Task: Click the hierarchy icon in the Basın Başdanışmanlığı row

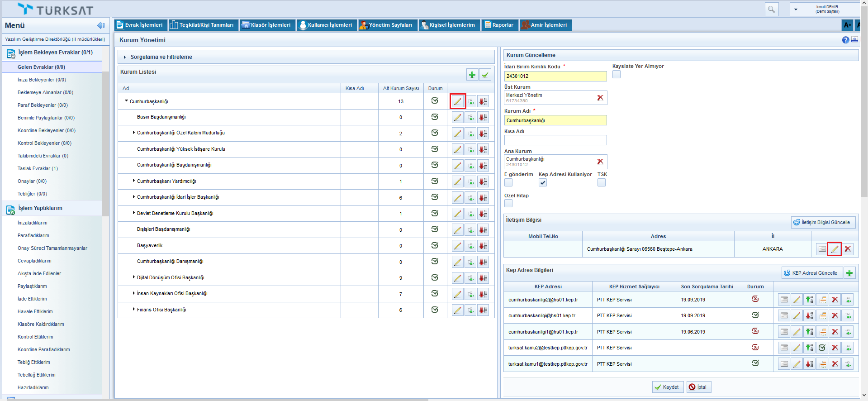Action: click(471, 117)
